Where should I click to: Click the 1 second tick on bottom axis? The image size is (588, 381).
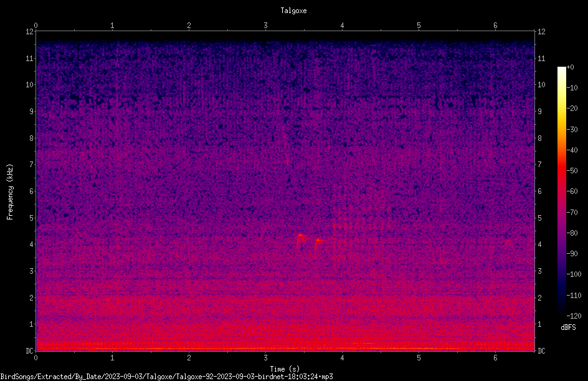112,358
